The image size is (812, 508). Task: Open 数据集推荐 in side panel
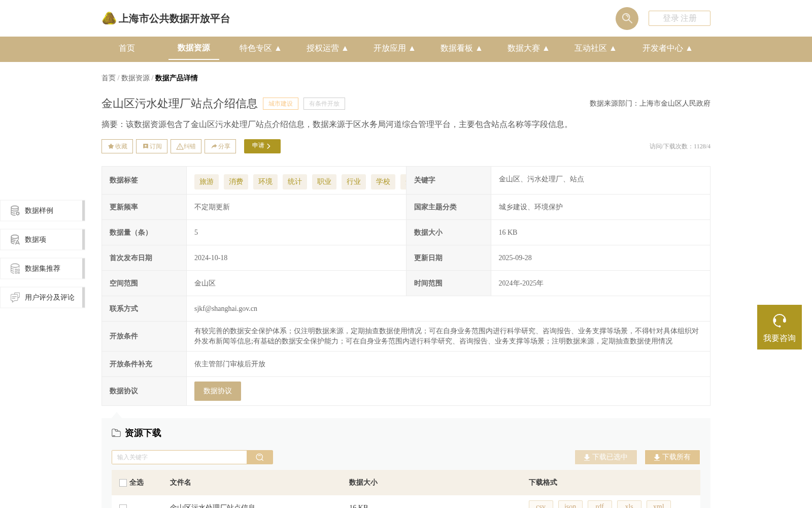[42, 268]
